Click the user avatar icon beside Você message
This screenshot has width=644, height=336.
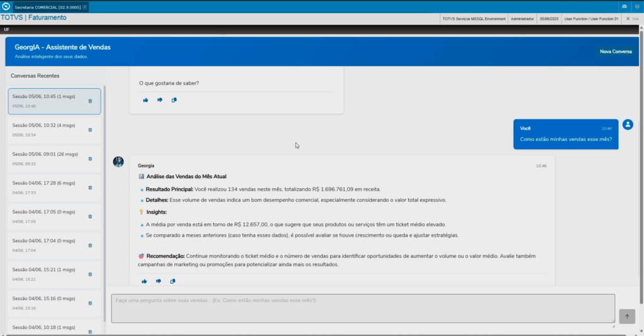click(628, 125)
